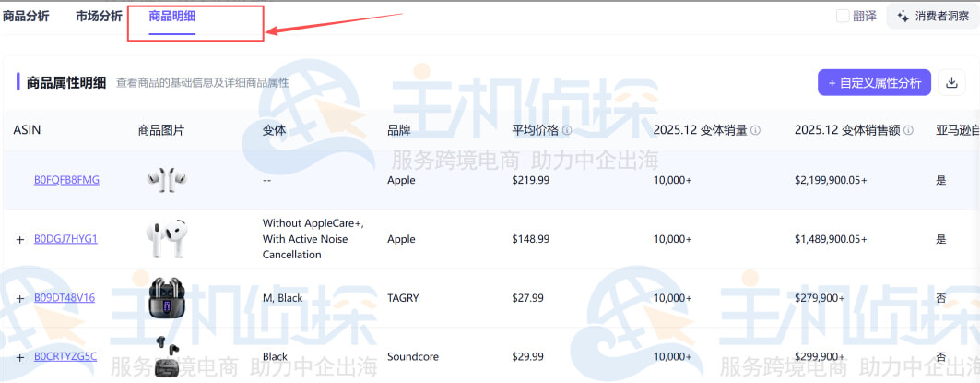Click the Soundcore earbuds product image
The image size is (980, 383).
click(167, 357)
